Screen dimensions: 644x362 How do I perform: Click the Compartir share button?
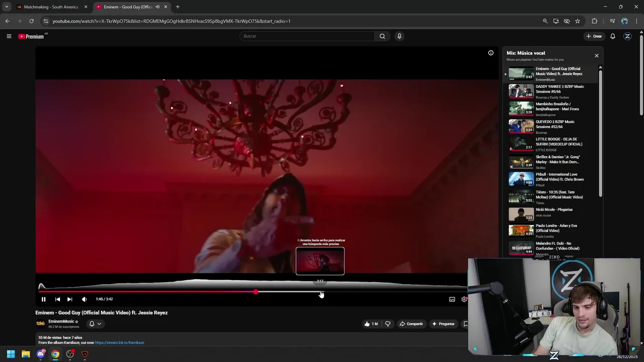coord(411,324)
